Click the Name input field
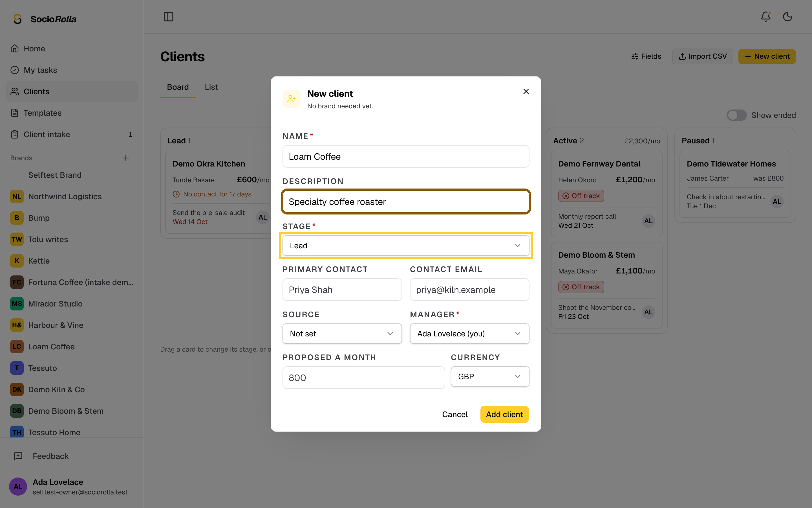This screenshot has width=812, height=508. coord(406,157)
